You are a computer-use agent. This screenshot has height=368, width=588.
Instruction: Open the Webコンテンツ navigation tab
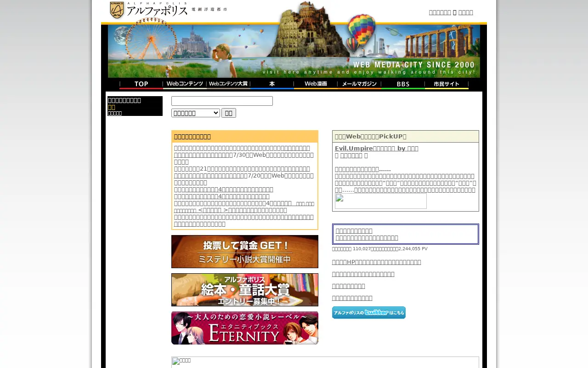tap(185, 84)
